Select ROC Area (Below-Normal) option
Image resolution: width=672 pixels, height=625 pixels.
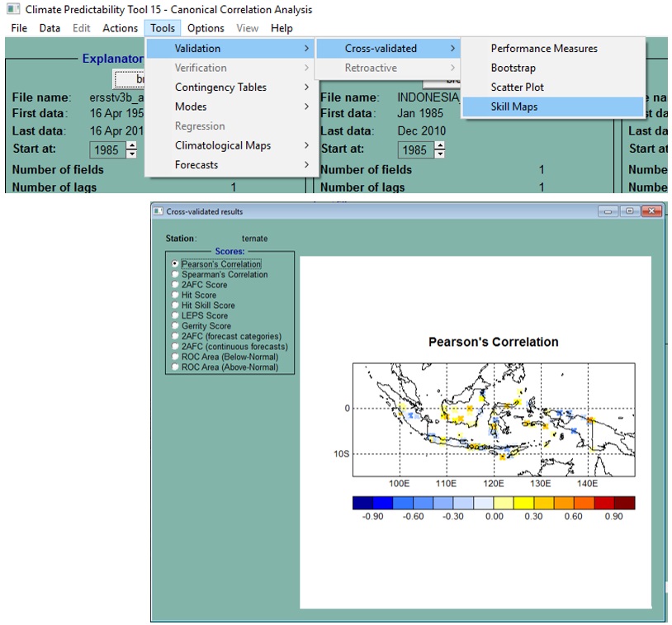pyautogui.click(x=175, y=357)
